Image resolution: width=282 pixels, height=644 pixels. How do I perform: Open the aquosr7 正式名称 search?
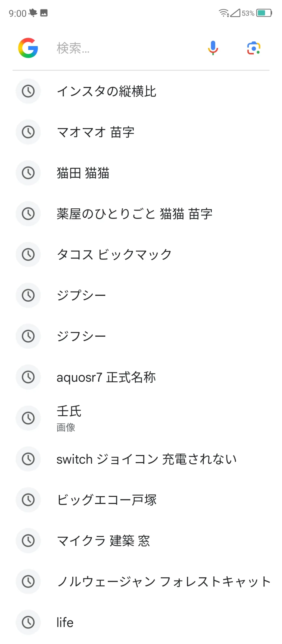click(x=106, y=377)
